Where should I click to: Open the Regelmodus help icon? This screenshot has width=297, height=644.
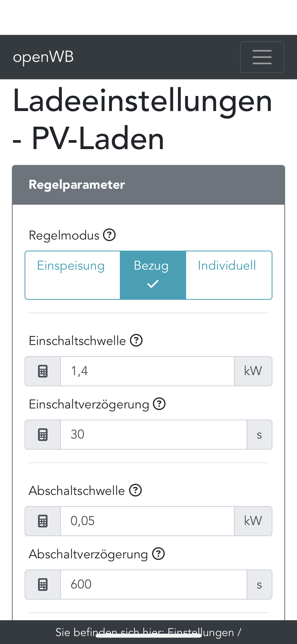tap(109, 235)
